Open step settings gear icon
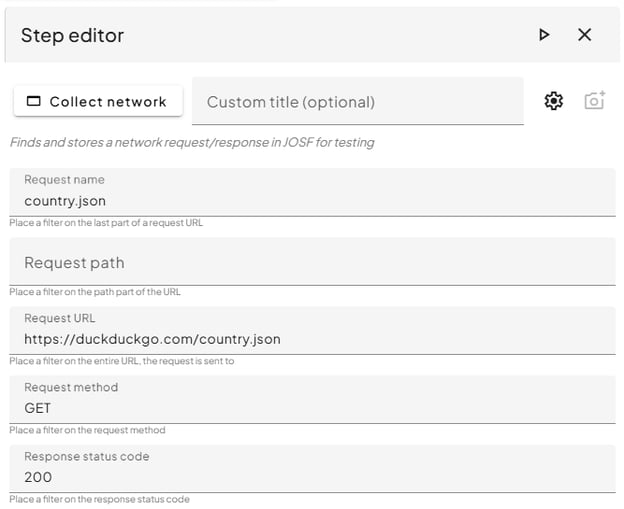 tap(553, 101)
